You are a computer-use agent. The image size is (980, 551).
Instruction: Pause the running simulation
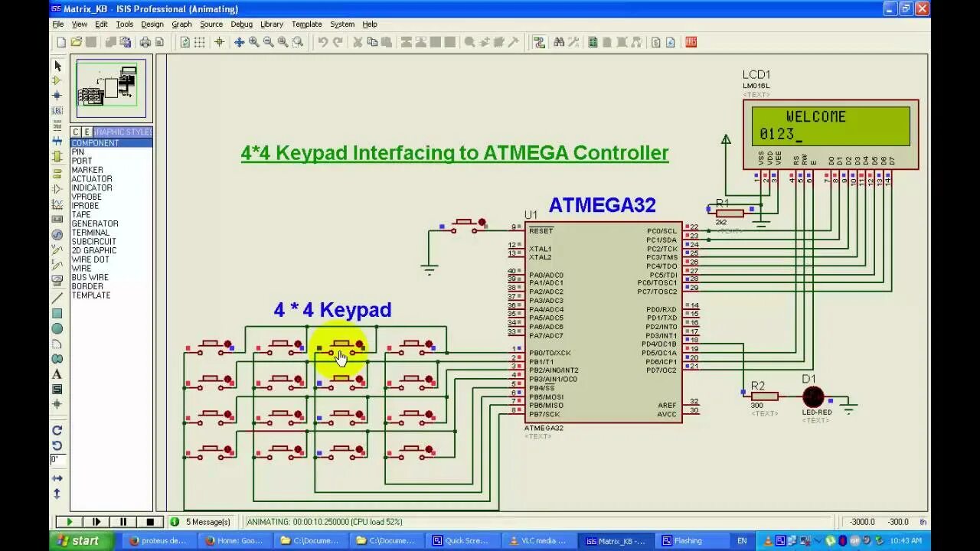pos(123,522)
